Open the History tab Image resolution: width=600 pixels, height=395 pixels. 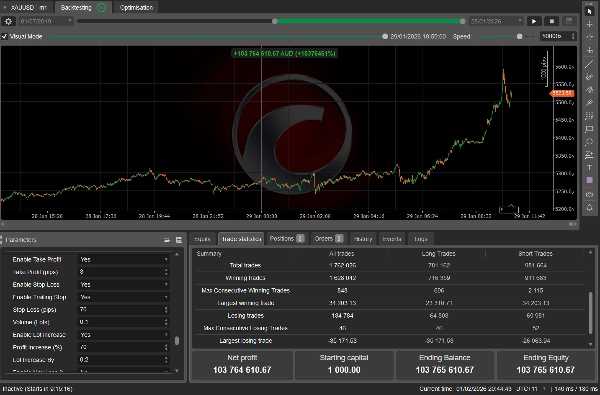(363, 239)
